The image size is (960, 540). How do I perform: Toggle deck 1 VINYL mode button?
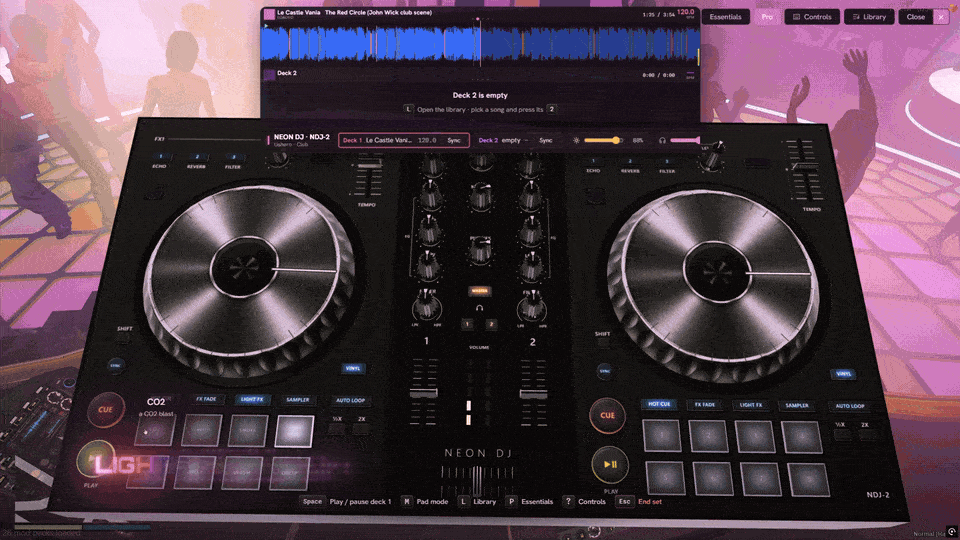coord(353,369)
